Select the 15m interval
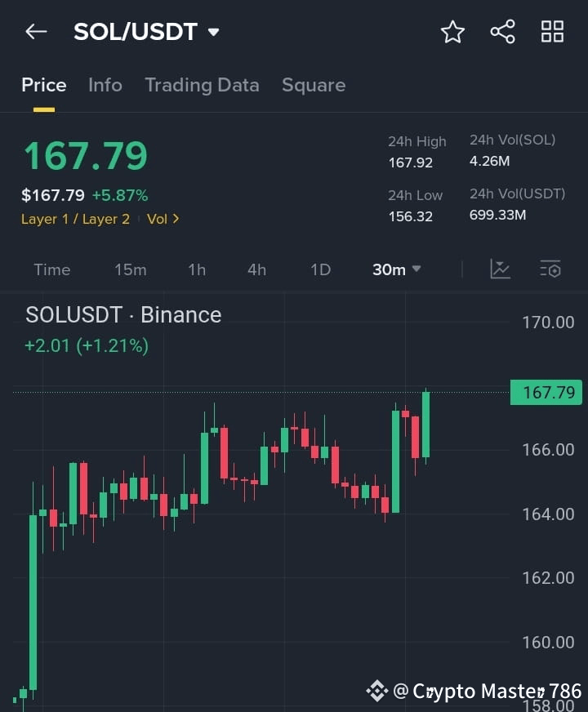The image size is (588, 712). coord(131,269)
